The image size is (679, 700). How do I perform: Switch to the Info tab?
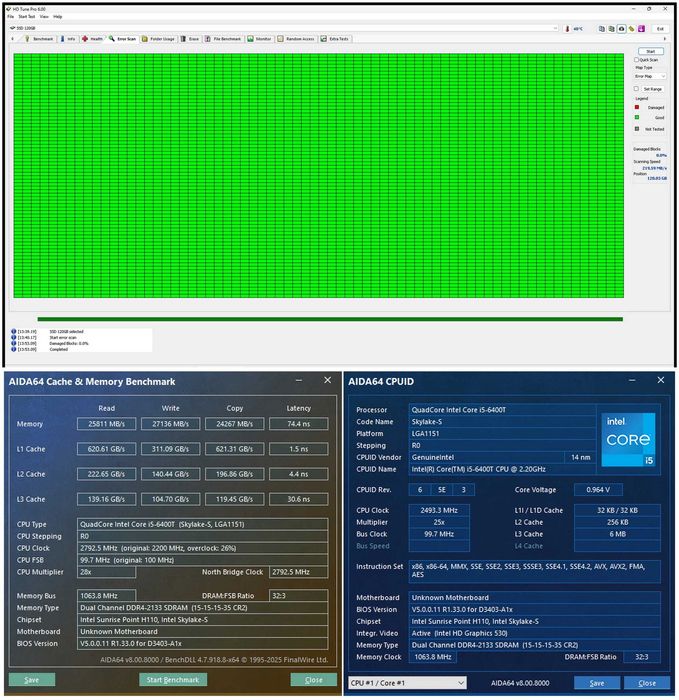point(68,39)
